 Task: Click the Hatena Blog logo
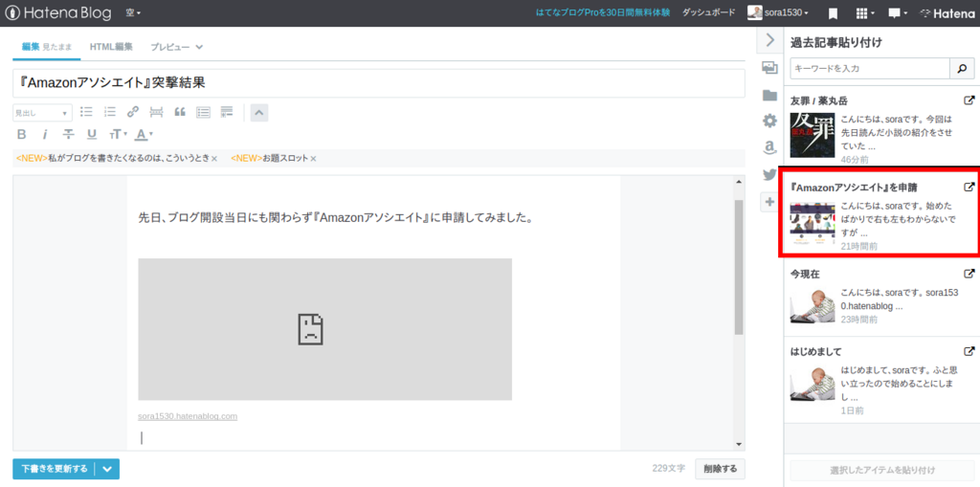coord(58,12)
